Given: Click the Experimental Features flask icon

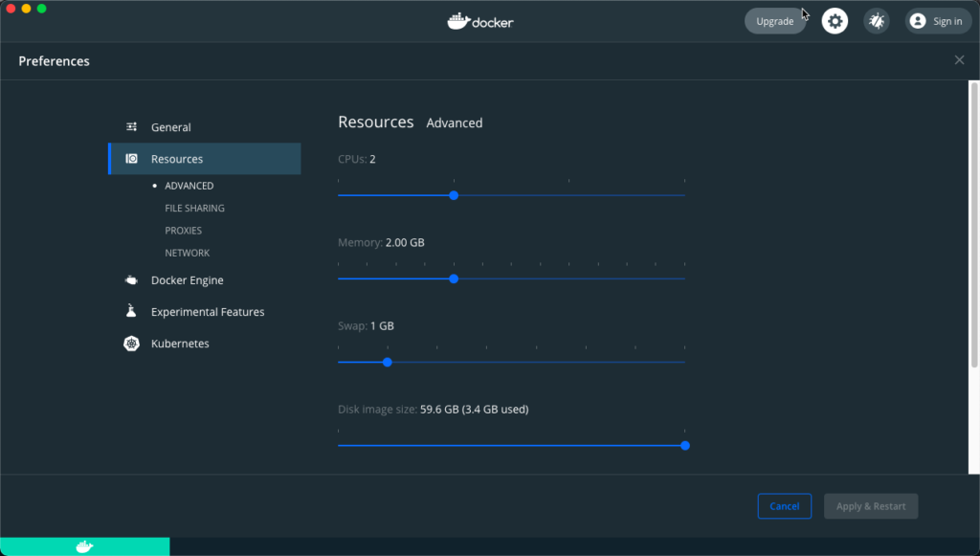Looking at the screenshot, I should click(x=131, y=311).
